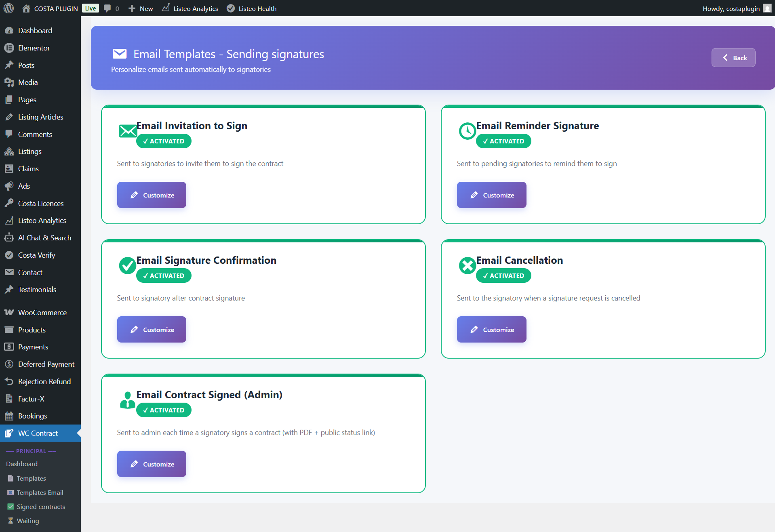Open Deferred Payment in the sidebar

(x=40, y=364)
